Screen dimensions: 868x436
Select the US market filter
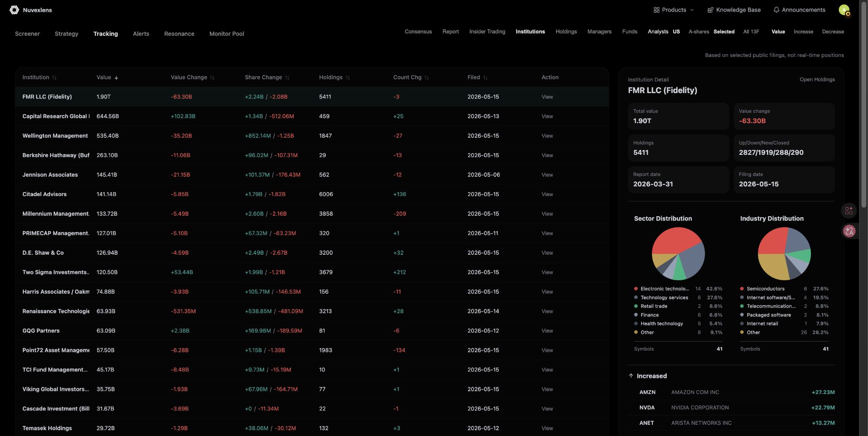pyautogui.click(x=676, y=32)
